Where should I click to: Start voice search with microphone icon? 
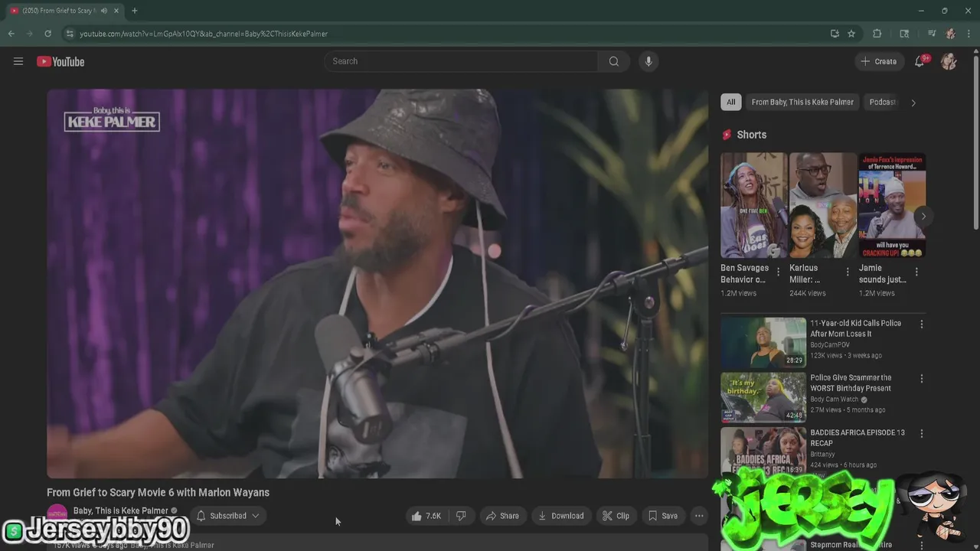click(648, 61)
